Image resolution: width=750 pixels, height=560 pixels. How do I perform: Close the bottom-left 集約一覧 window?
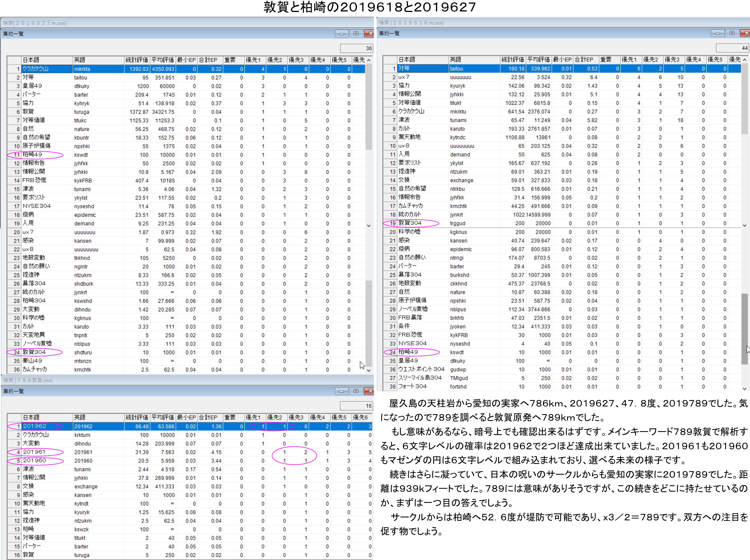(369, 391)
